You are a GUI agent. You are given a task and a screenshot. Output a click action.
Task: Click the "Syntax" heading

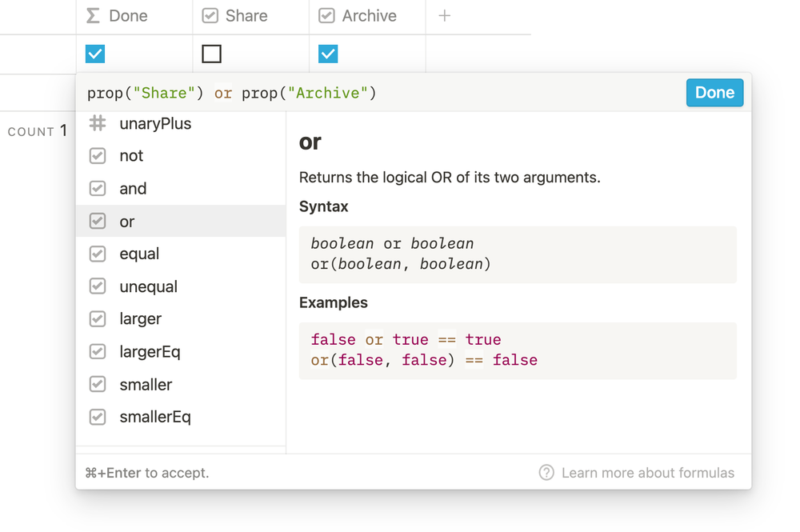323,206
